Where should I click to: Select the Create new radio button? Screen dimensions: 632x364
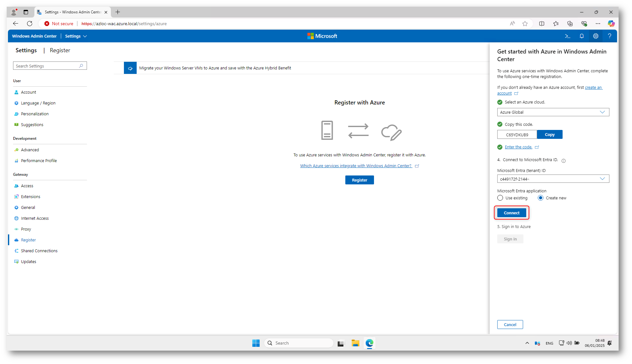coord(541,198)
